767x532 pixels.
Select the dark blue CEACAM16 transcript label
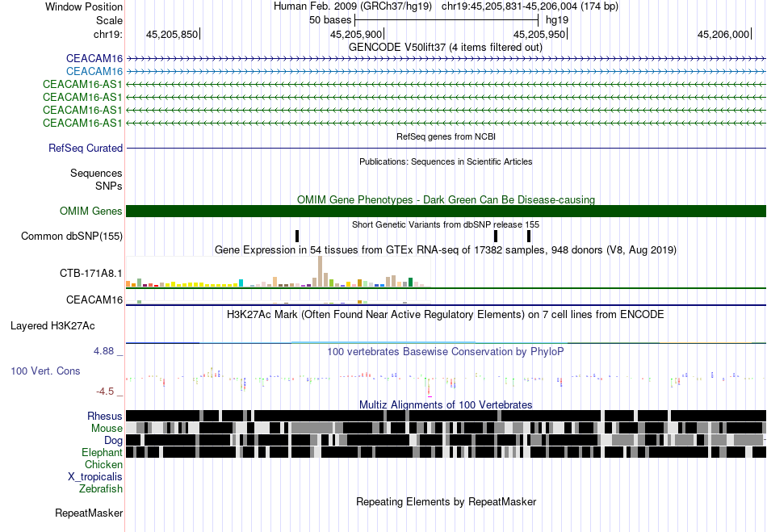pos(94,59)
